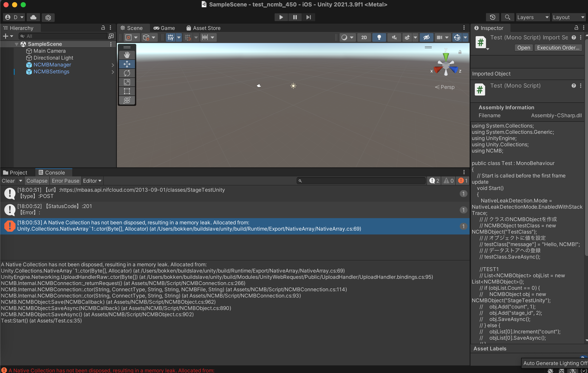Open the Test script via the Open button
Viewport: 588px width, 373px height.
coord(523,48)
